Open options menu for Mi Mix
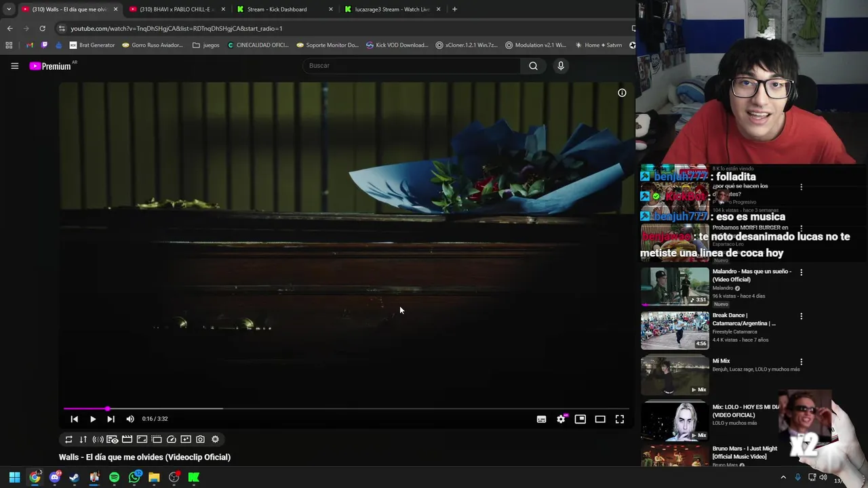 pos(801,362)
